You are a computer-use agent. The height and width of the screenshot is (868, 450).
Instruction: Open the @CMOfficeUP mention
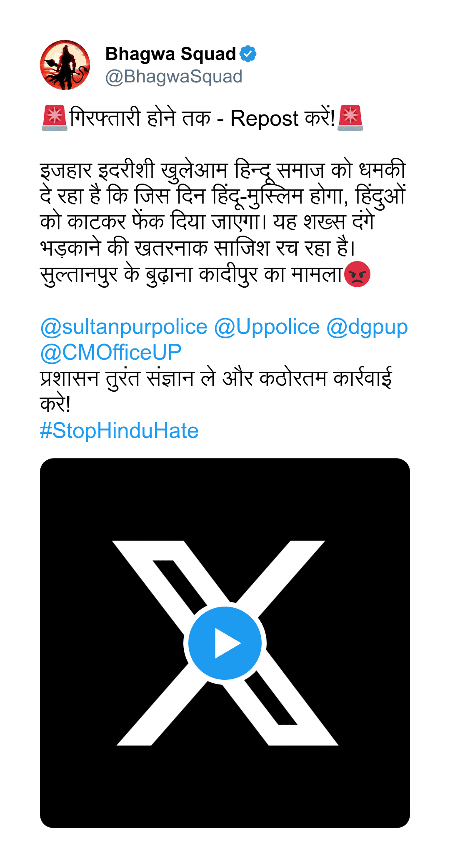click(x=111, y=353)
